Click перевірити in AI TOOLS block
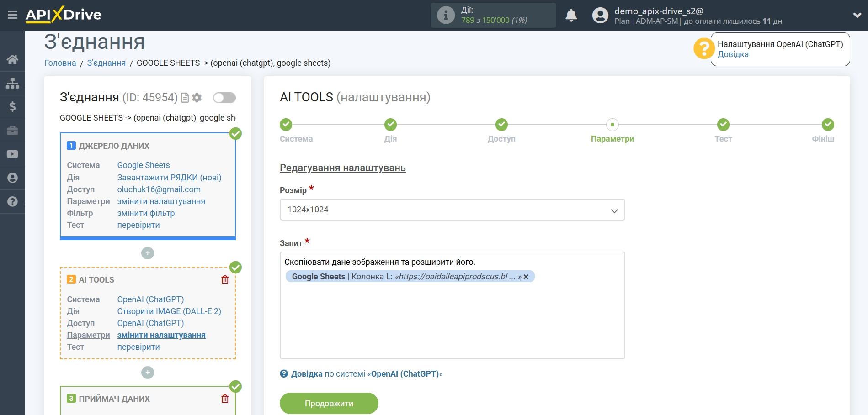 tap(138, 347)
